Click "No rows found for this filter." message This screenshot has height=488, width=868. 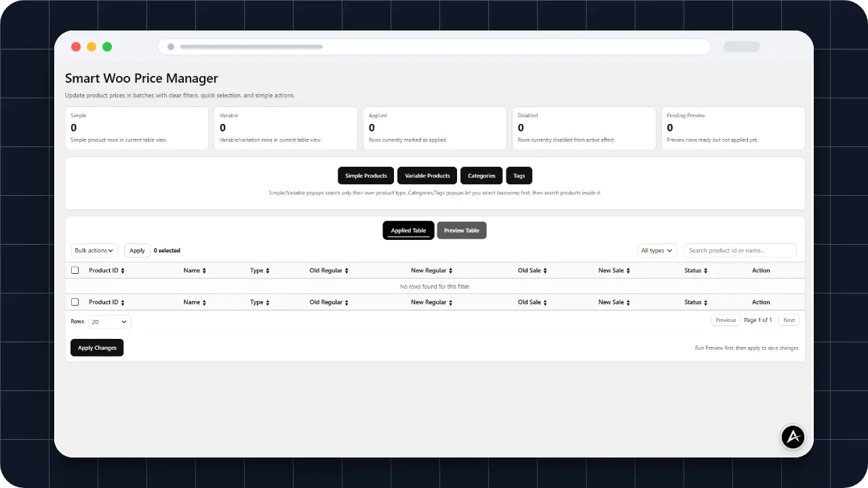pos(435,287)
